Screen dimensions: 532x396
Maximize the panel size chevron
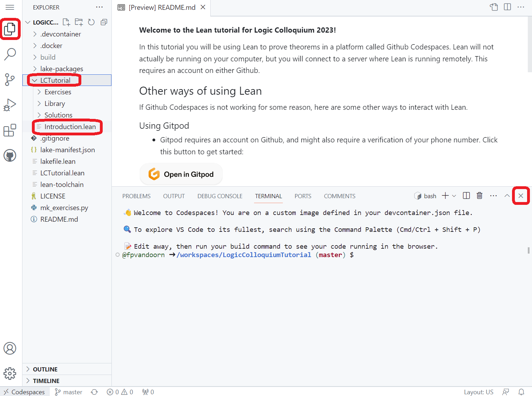507,196
